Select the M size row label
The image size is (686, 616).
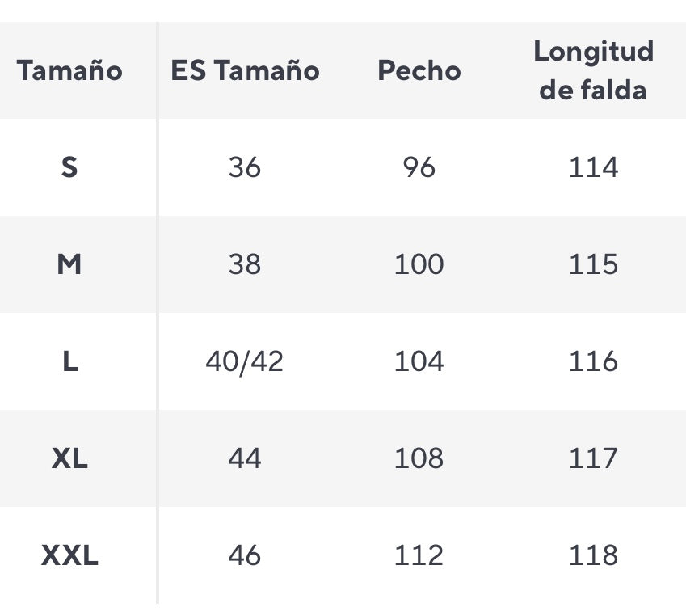[x=69, y=264]
